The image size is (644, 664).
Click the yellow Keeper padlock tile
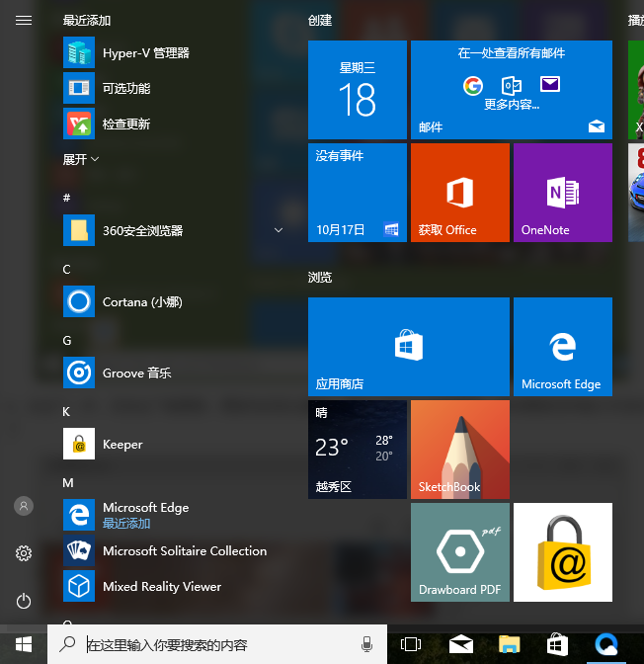click(562, 552)
